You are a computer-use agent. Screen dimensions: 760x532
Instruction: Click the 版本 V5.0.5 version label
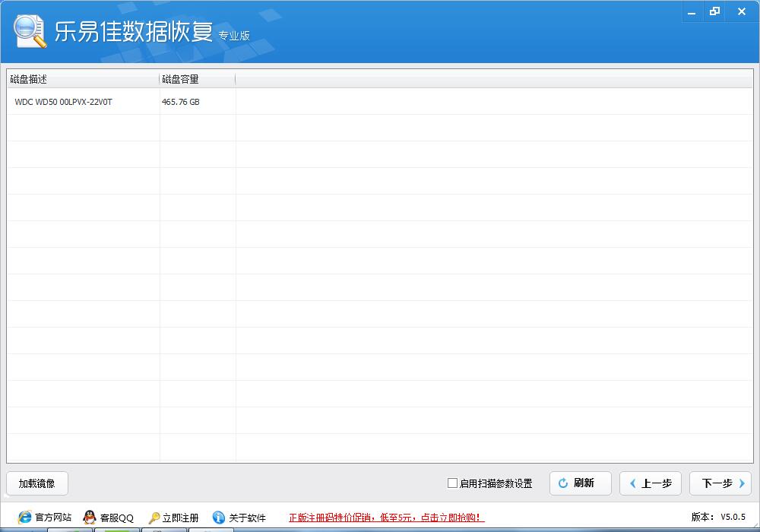pyautogui.click(x=718, y=518)
